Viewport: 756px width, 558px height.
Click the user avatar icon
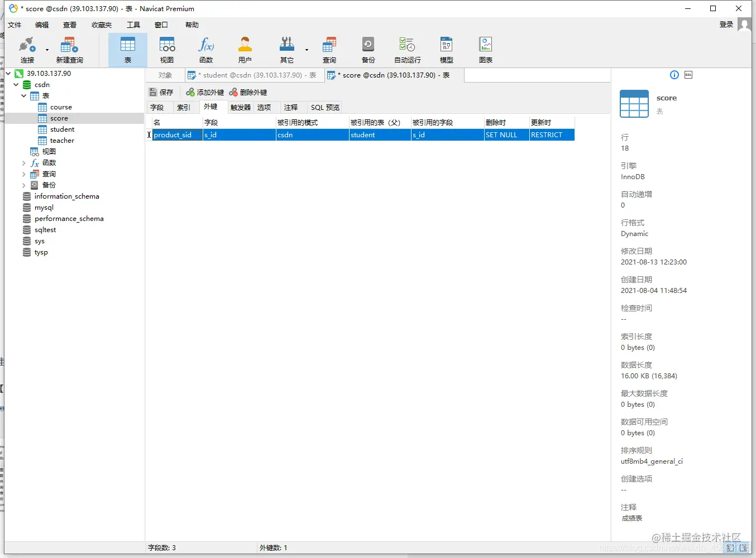click(x=744, y=24)
